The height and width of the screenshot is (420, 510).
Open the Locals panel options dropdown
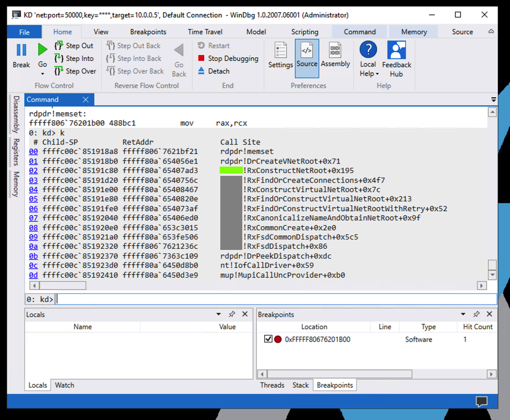pyautogui.click(x=219, y=314)
